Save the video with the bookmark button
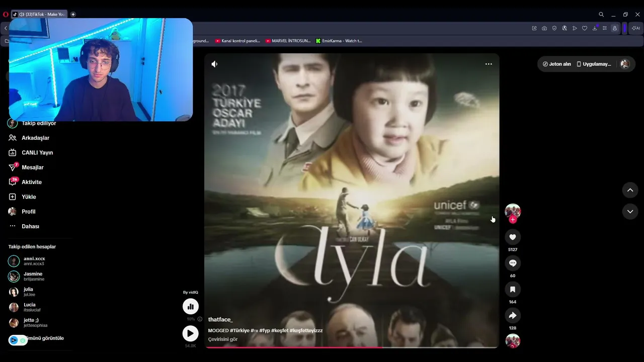Screen dimensions: 644x362 coord(513,290)
